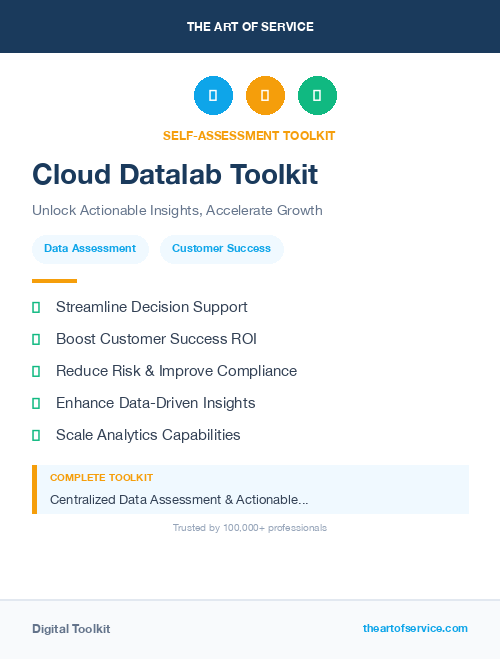Click THE ART OF SERVICE header title
This screenshot has width=500, height=659.
pyautogui.click(x=250, y=27)
